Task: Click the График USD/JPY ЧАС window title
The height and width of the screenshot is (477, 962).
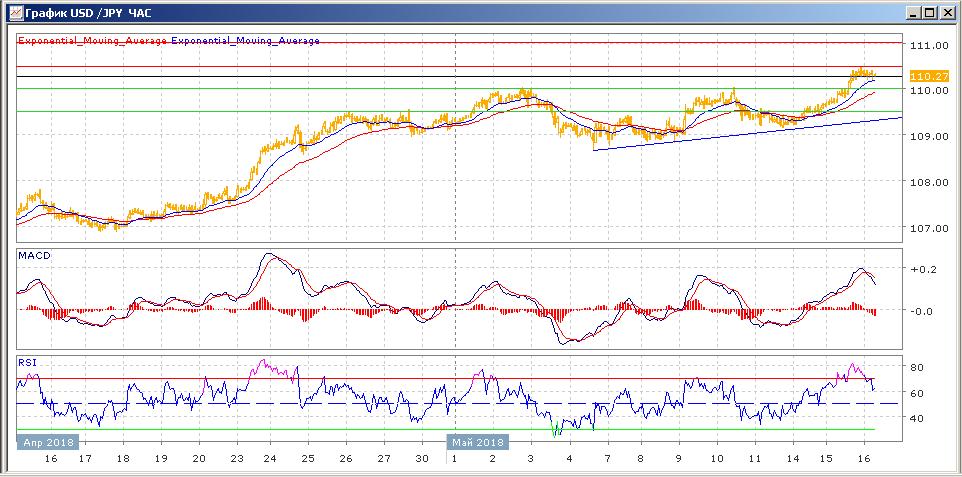Action: [90, 12]
